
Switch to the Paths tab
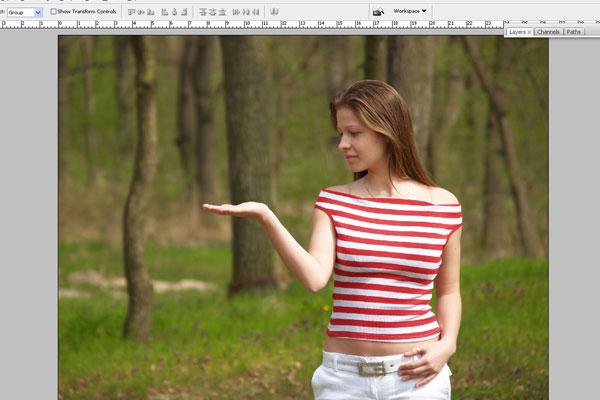point(573,32)
